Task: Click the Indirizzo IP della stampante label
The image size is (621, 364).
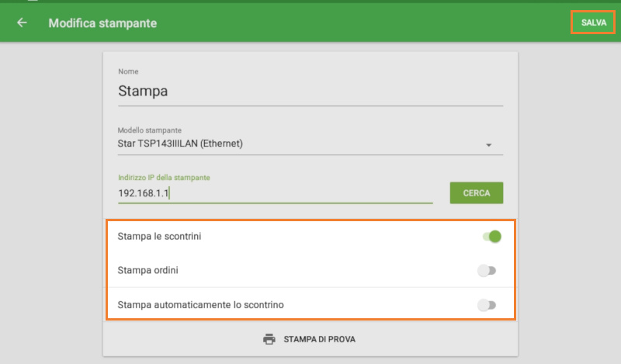Action: click(163, 177)
